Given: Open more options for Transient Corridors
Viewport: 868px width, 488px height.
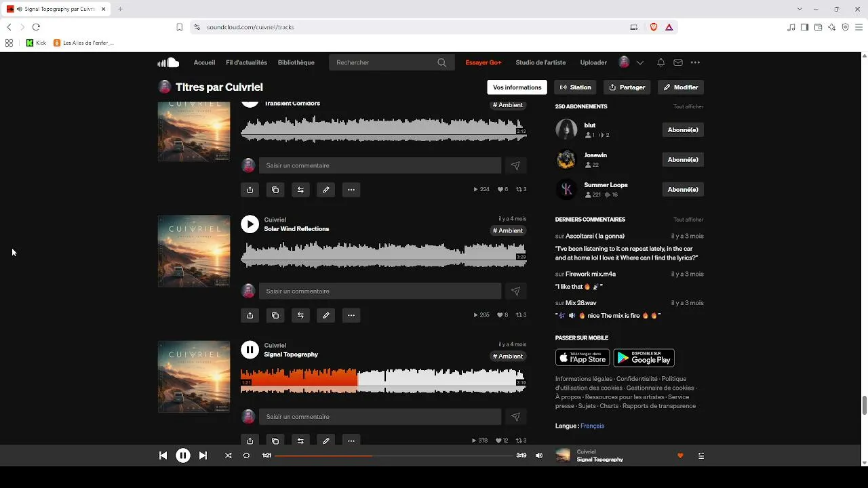Looking at the screenshot, I should pos(351,190).
